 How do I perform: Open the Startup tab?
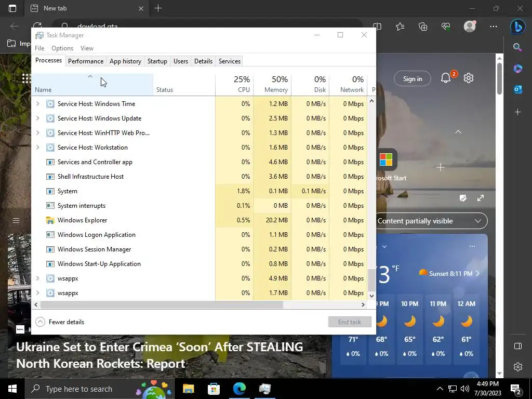tap(157, 61)
